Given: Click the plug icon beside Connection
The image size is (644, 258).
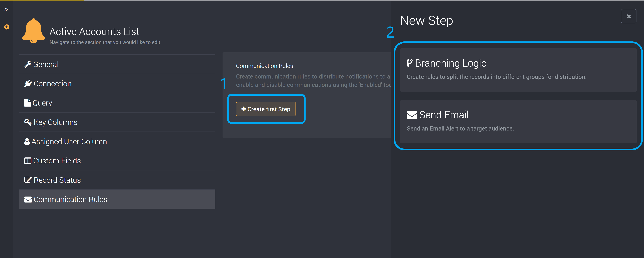Looking at the screenshot, I should 28,84.
